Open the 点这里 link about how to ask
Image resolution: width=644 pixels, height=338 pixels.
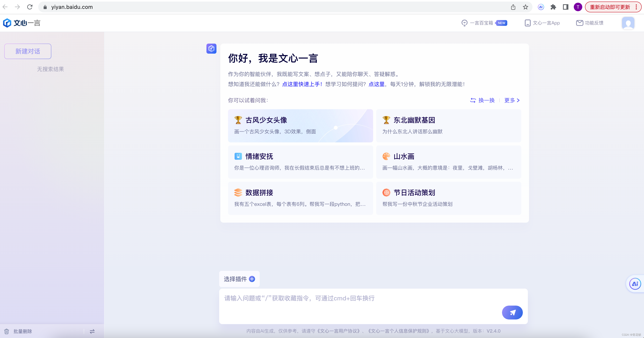point(376,84)
